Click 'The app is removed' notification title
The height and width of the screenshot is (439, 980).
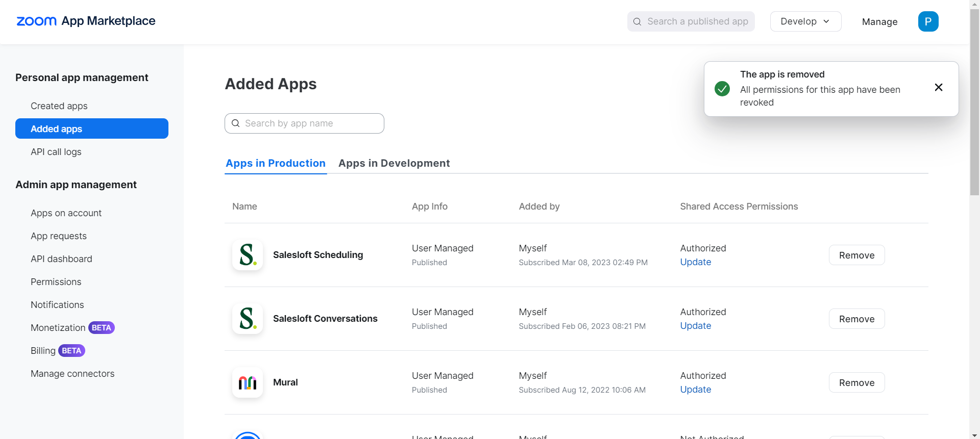[782, 74]
